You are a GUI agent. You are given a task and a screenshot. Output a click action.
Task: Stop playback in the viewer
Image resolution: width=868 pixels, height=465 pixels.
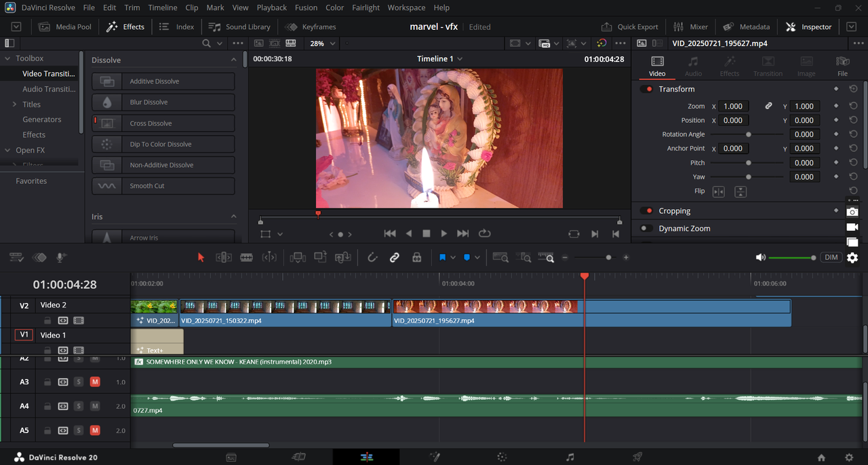pos(426,234)
